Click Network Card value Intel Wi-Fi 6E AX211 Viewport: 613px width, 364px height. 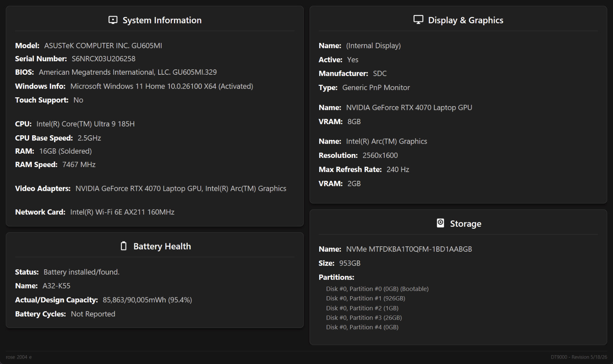coord(122,212)
